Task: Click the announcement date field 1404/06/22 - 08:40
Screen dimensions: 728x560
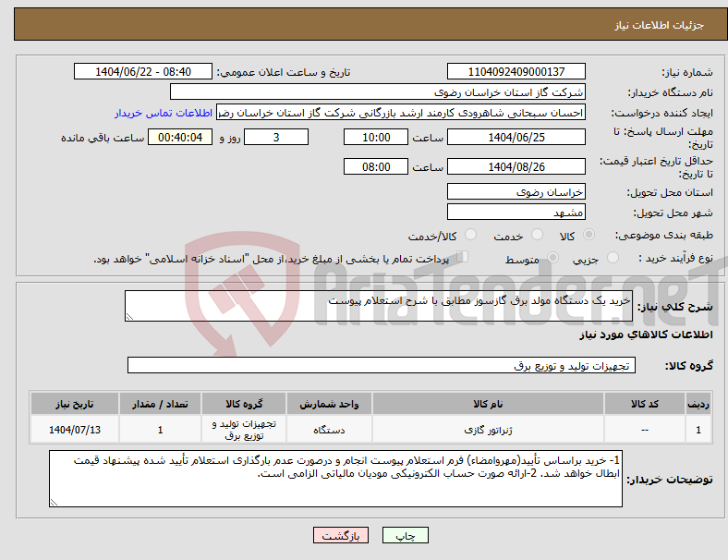Action: (x=143, y=71)
